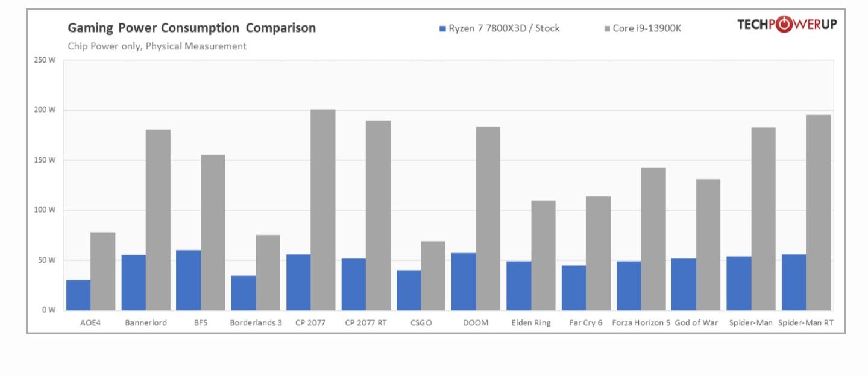
Task: Click the 'Forza Horizon 5' axis label
Action: [641, 322]
